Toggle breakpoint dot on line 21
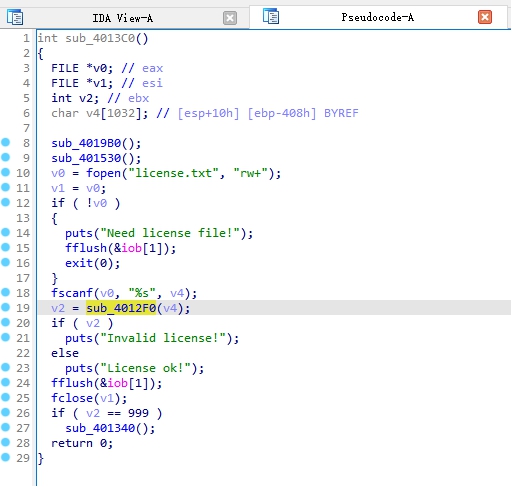Screen dimensions: 512x487 (x=6, y=337)
